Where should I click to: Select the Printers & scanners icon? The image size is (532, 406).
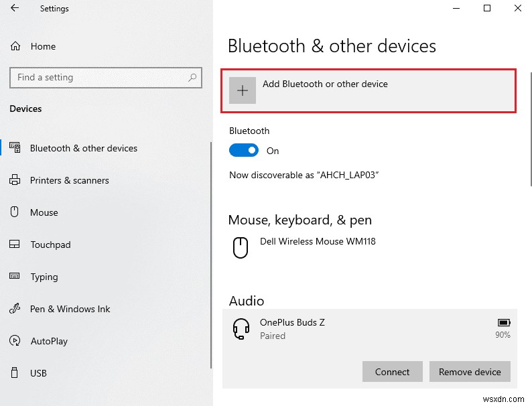point(15,180)
